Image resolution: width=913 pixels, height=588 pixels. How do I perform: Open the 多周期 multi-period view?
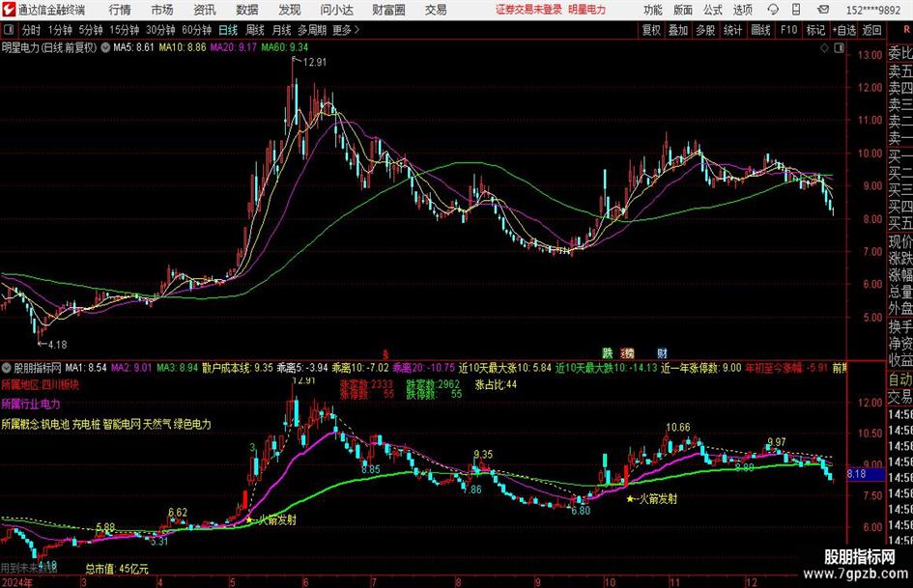[312, 30]
